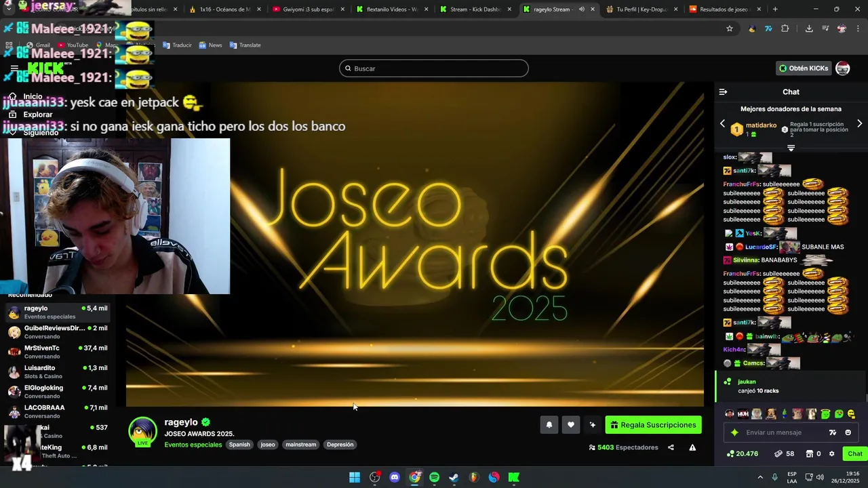
Task: Open the browser downloads icon
Action: [809, 28]
